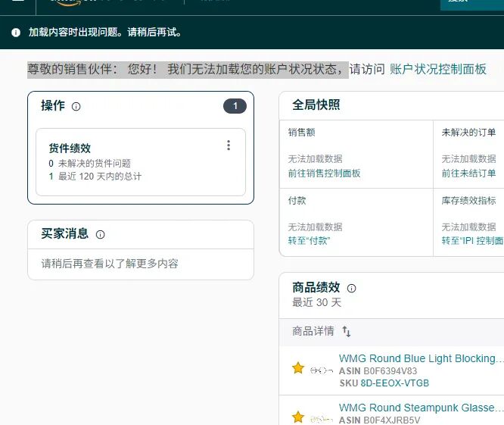Image resolution: width=504 pixels, height=425 pixels.
Task: Click the blue Blue Light Blocking glasses thumbnail
Action: pos(322,370)
